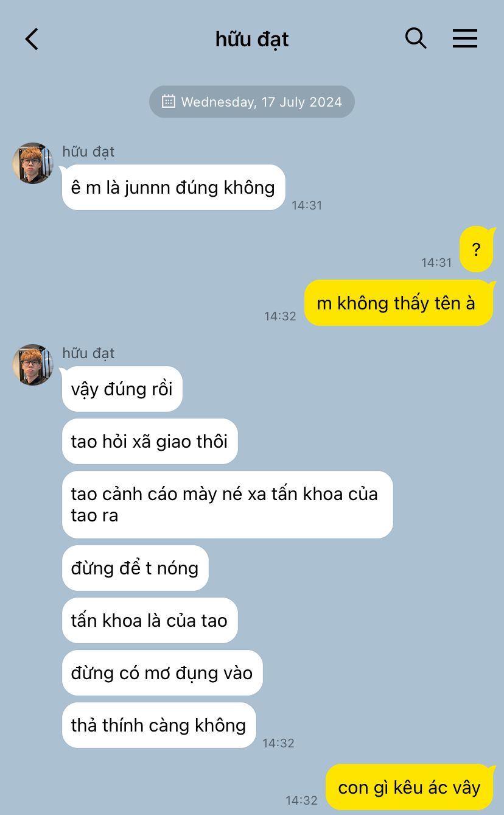This screenshot has width=504, height=815.
Task: Tap message 'thả thính càng không'
Action: (159, 725)
